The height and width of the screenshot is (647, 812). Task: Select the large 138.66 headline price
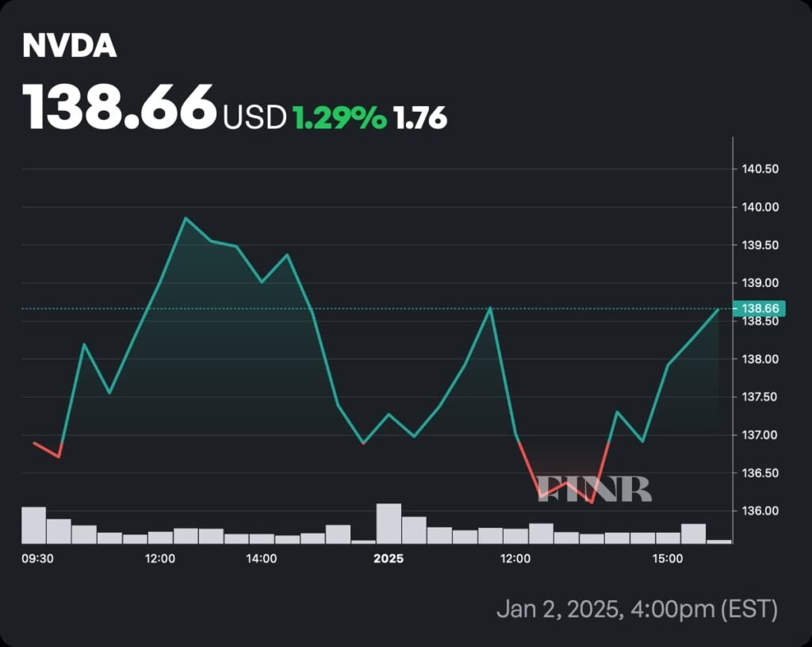(x=120, y=109)
